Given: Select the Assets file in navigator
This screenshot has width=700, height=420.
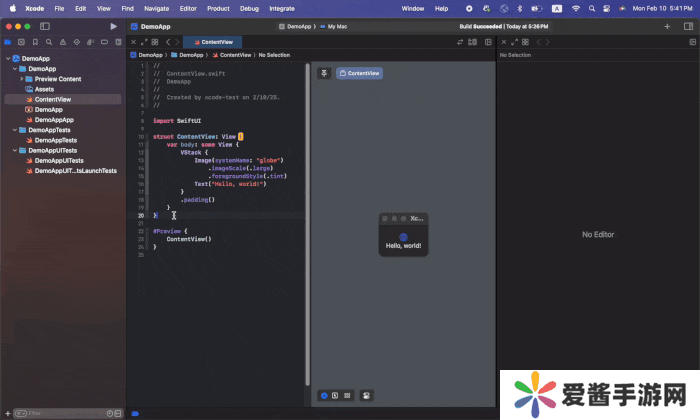Looking at the screenshot, I should point(44,89).
